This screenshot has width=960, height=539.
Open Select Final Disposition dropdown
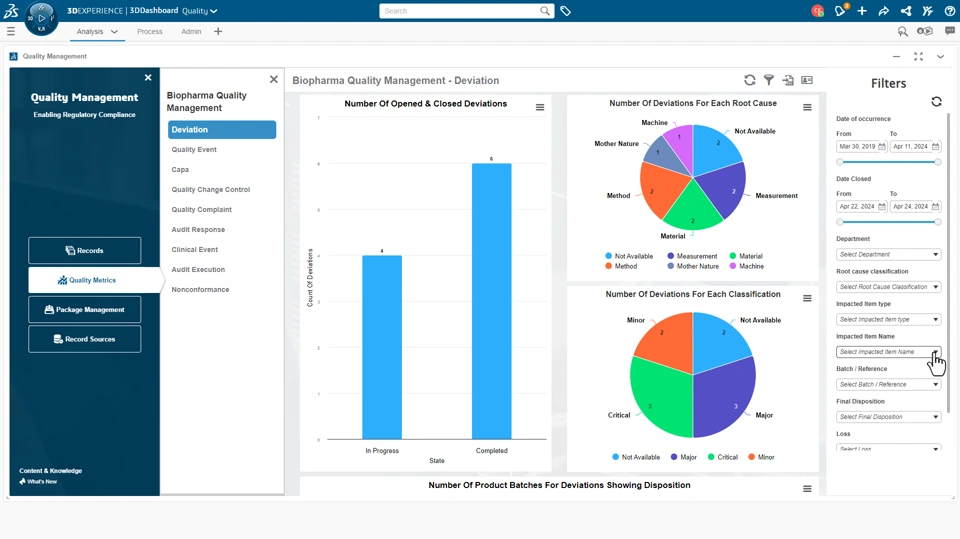tap(888, 416)
